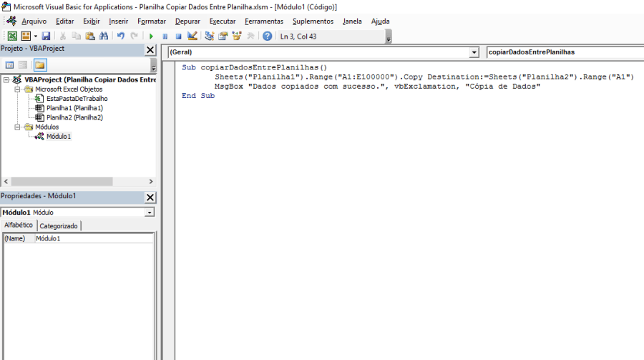This screenshot has height=360, width=644.
Task: Click the Paste clipboard icon
Action: click(90, 37)
